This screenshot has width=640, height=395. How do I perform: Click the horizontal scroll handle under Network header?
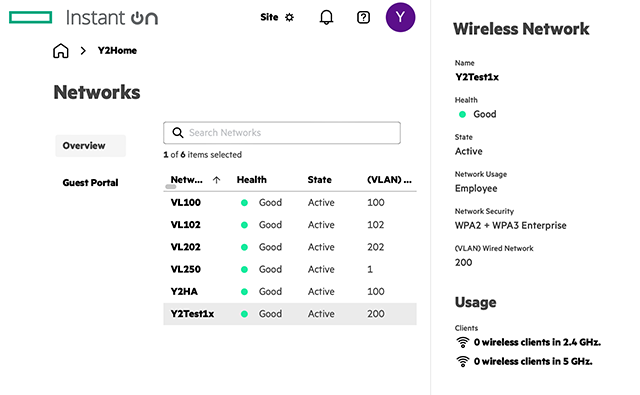(x=171, y=187)
